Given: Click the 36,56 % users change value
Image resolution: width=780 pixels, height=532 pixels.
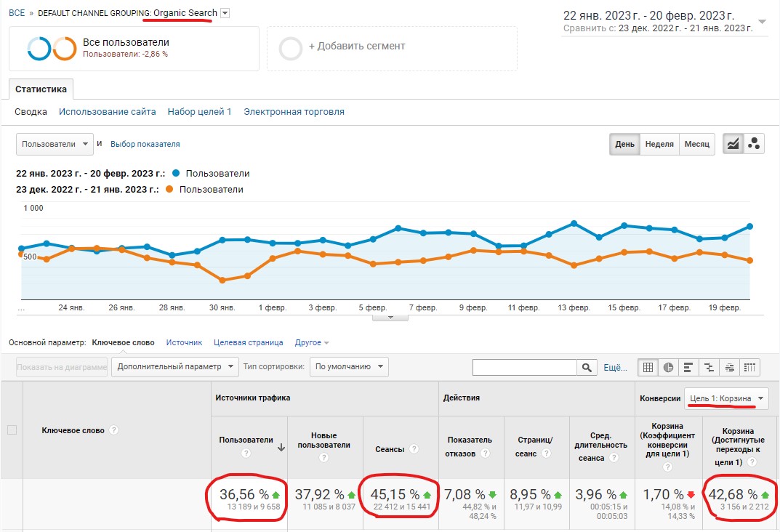Looking at the screenshot, I should click(x=244, y=495).
